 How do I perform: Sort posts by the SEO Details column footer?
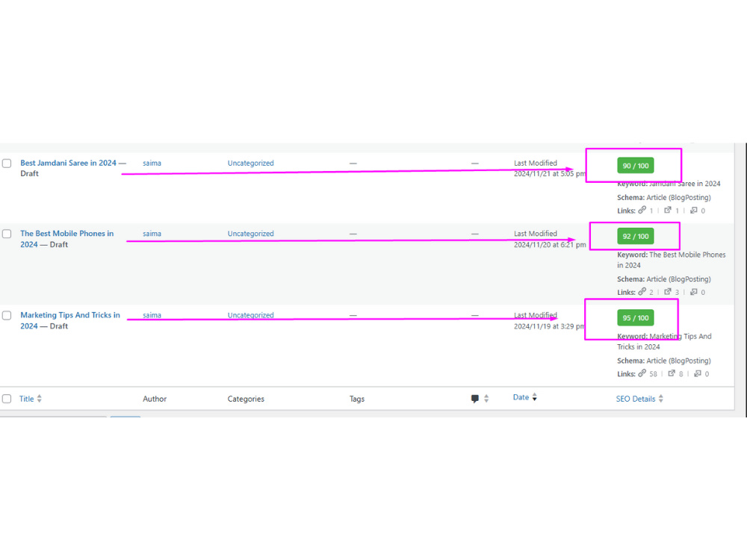click(636, 399)
